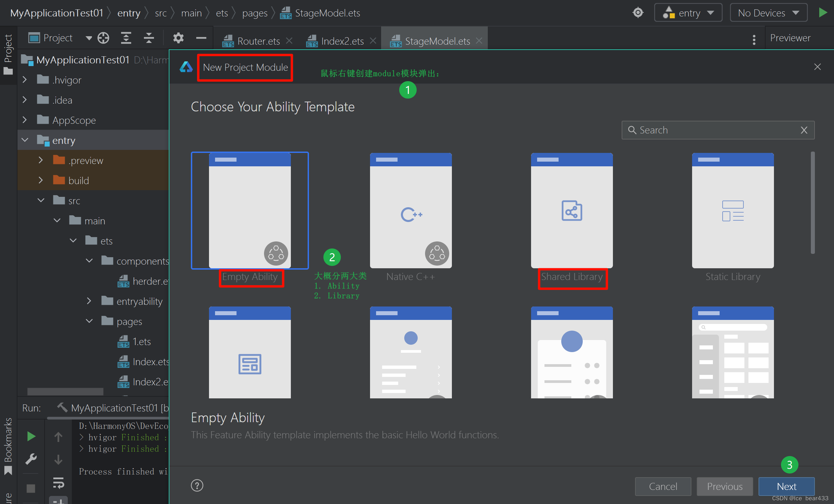Open the No Devices dropdown
Viewport: 834px width, 504px height.
pos(768,13)
